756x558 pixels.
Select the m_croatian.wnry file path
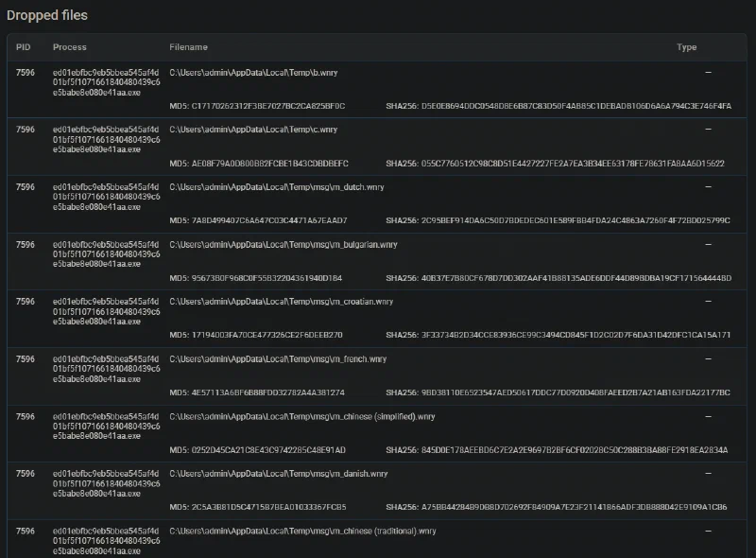[x=282, y=302]
